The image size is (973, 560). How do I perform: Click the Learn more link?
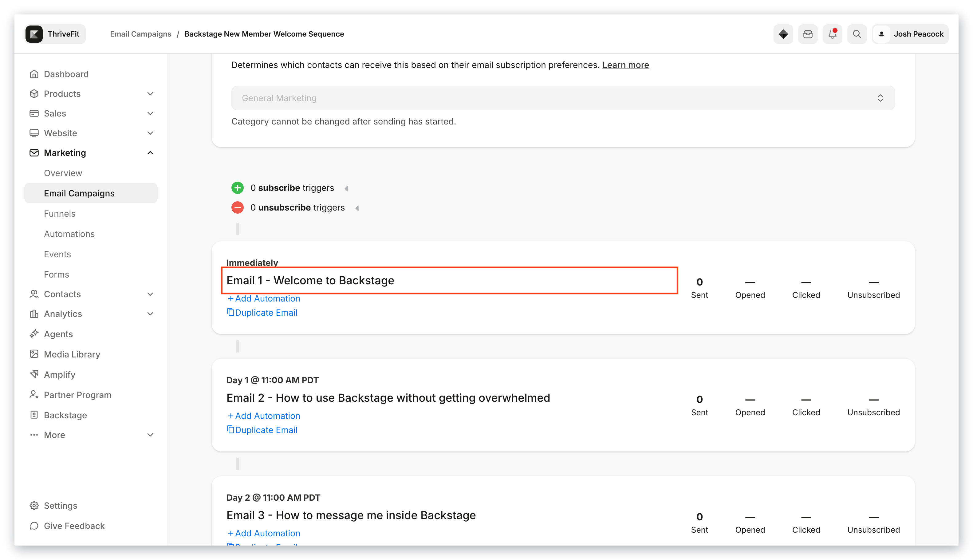pos(625,65)
